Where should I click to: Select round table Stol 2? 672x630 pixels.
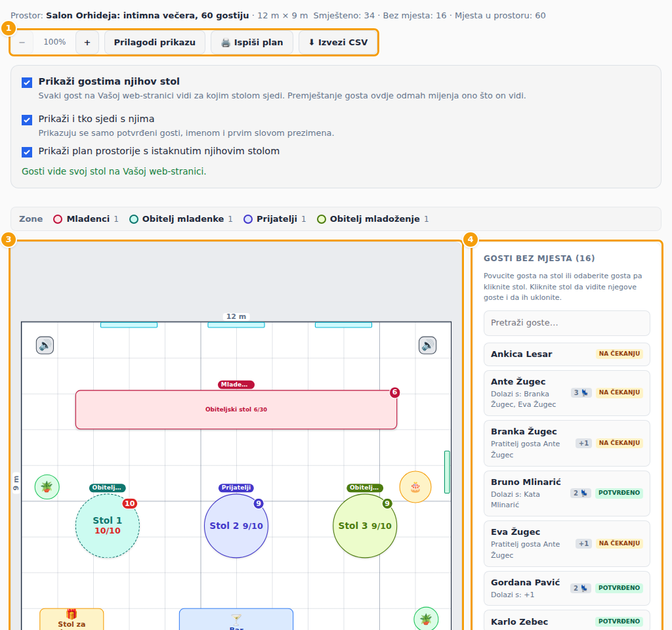click(x=236, y=526)
